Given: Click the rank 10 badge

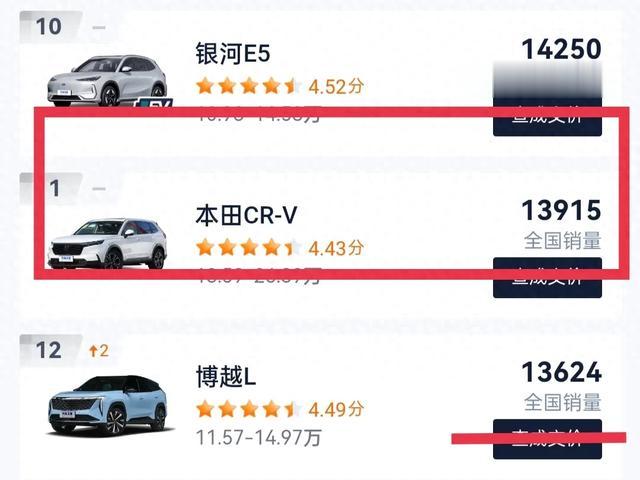Looking at the screenshot, I should [x=48, y=27].
